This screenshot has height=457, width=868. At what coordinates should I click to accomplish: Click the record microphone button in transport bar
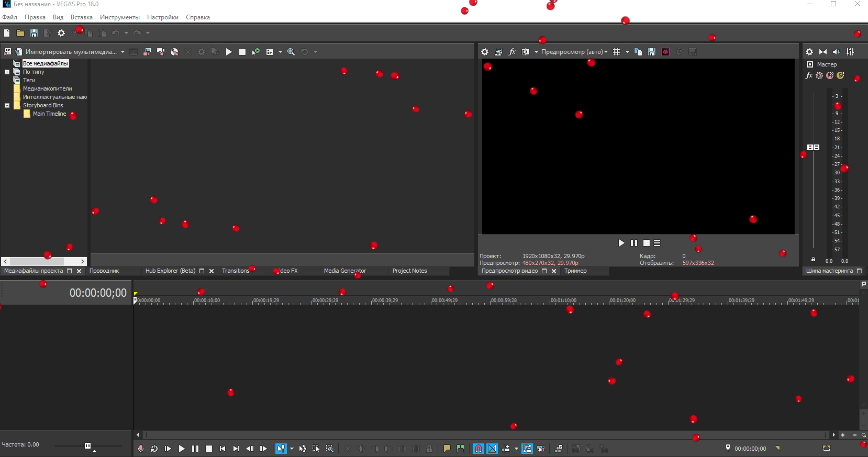coord(140,449)
